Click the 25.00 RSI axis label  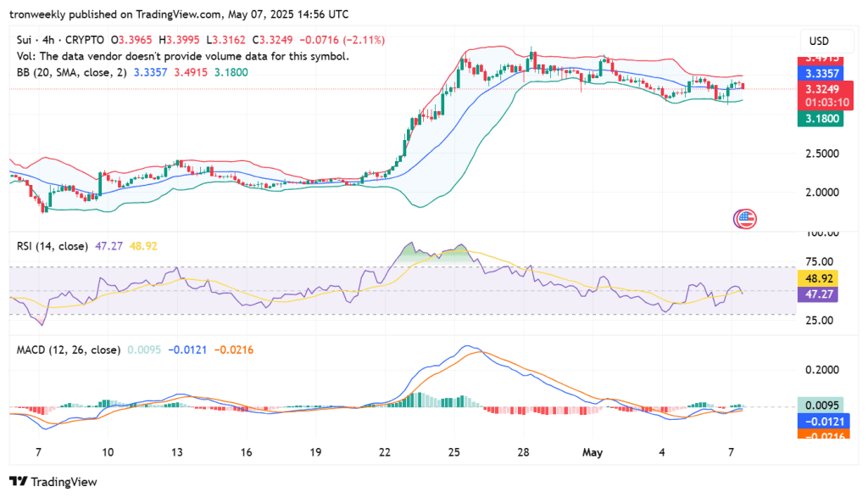click(820, 320)
